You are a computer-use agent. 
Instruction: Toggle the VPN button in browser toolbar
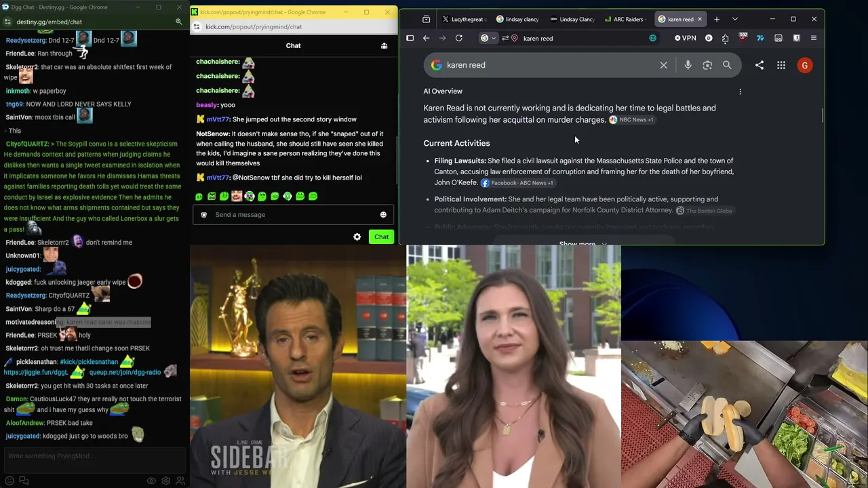coord(686,38)
